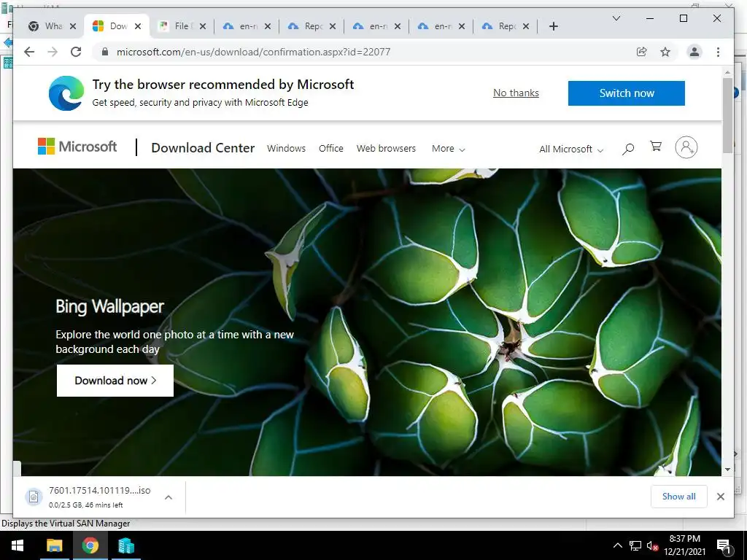Open the Download Center link
Screen dimensions: 747x560
(x=203, y=147)
